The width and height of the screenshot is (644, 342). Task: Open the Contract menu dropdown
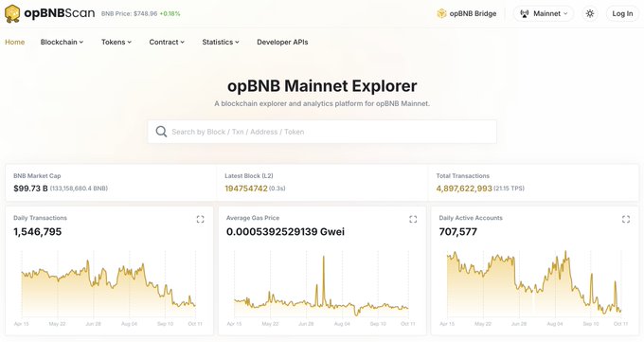167,42
